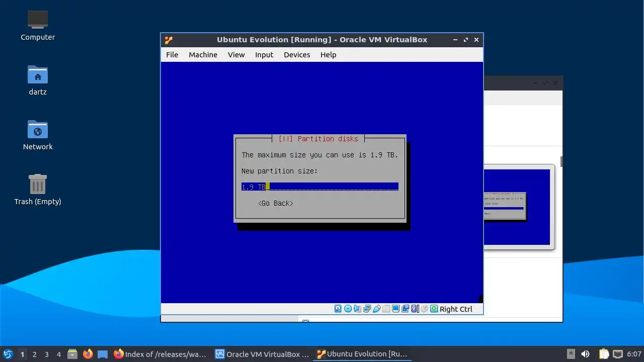Close the Ubuntu Evolution VM window

(x=476, y=40)
